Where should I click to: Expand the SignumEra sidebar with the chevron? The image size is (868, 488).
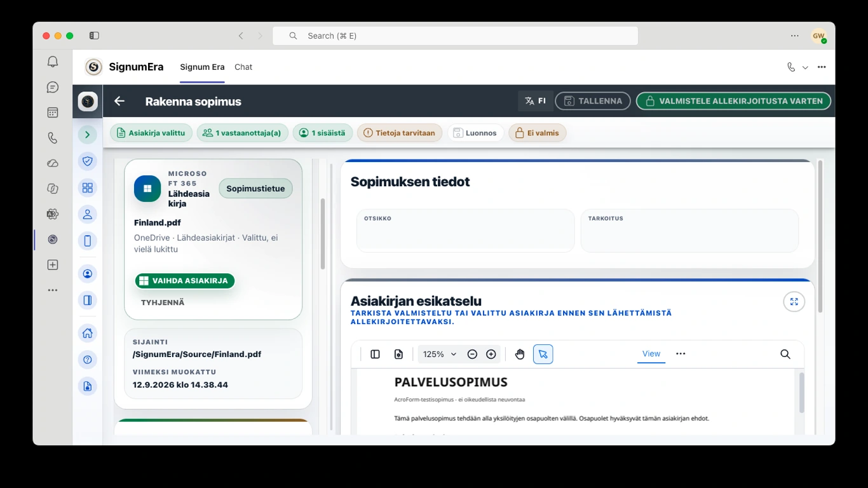pos(88,135)
